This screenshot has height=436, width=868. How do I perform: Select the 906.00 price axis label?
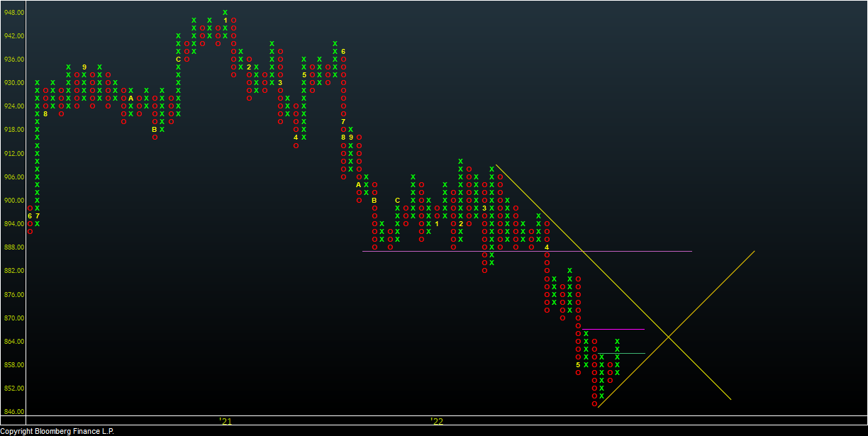[15, 177]
